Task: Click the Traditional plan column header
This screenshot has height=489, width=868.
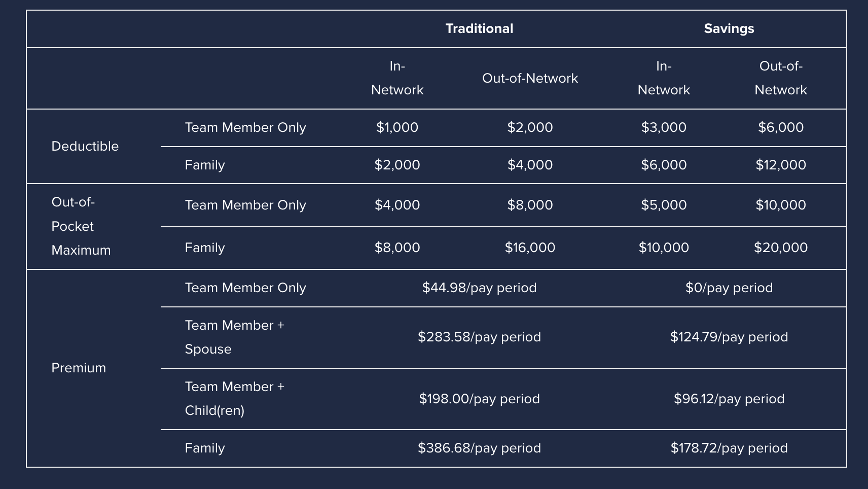Action: (479, 28)
